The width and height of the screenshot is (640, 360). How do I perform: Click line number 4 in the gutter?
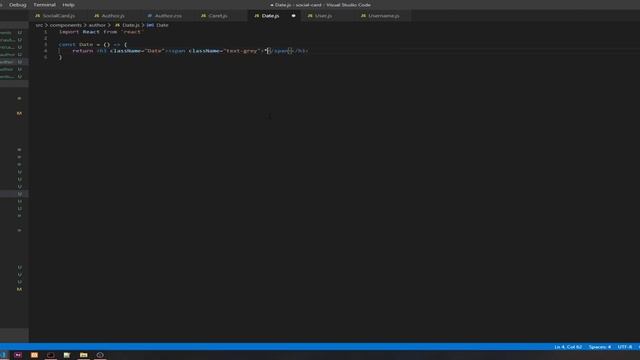(x=45, y=51)
